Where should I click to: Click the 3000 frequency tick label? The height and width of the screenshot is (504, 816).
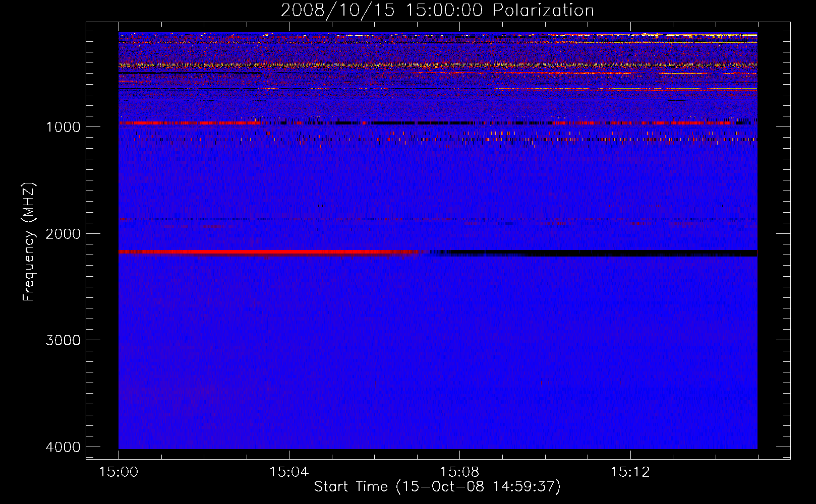click(x=63, y=340)
